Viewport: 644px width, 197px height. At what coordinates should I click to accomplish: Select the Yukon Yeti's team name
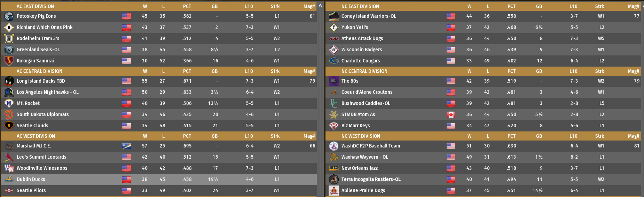354,28
